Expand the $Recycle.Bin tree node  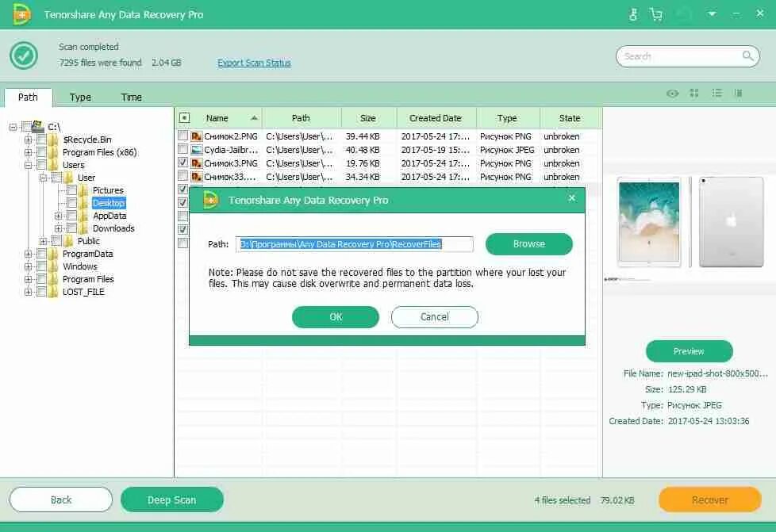point(29,140)
